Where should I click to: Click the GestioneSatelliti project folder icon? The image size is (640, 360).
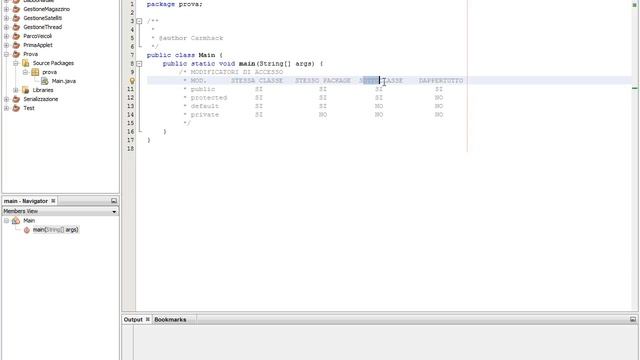pyautogui.click(x=16, y=18)
